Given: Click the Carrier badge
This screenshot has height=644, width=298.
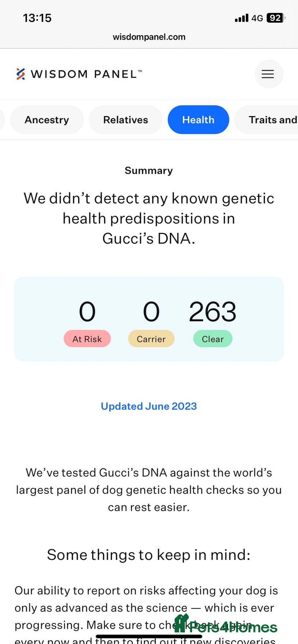Looking at the screenshot, I should [x=151, y=339].
